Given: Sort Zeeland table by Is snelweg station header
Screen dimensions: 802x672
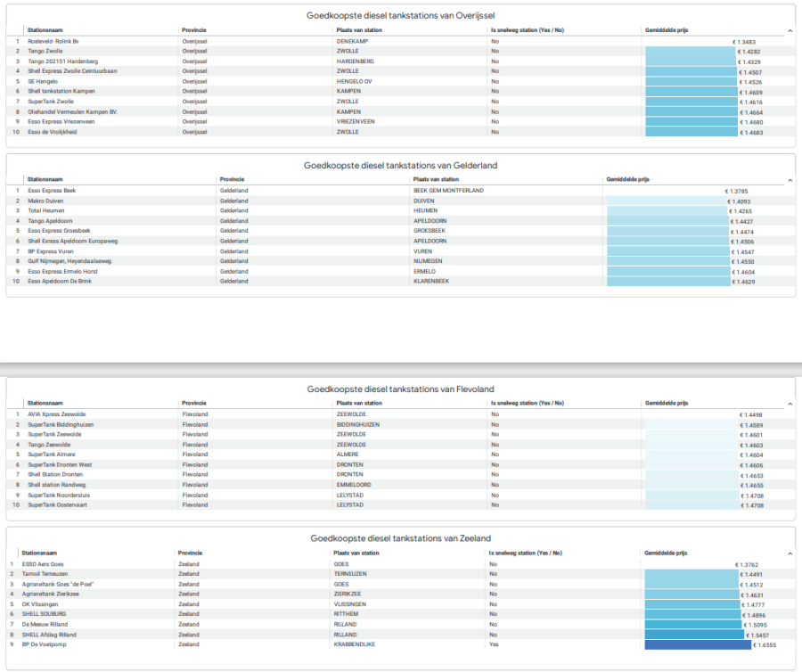Looking at the screenshot, I should click(525, 553).
